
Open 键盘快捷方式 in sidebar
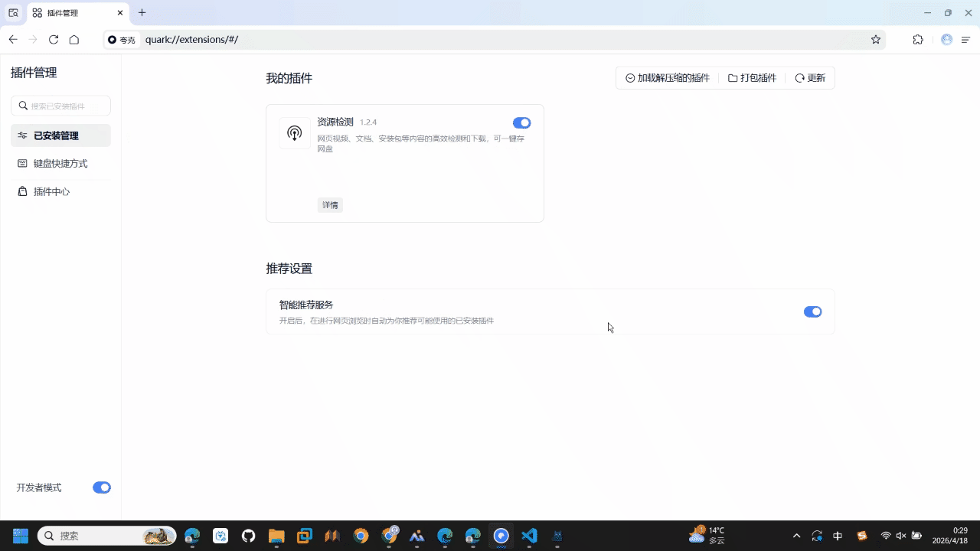[x=60, y=164]
